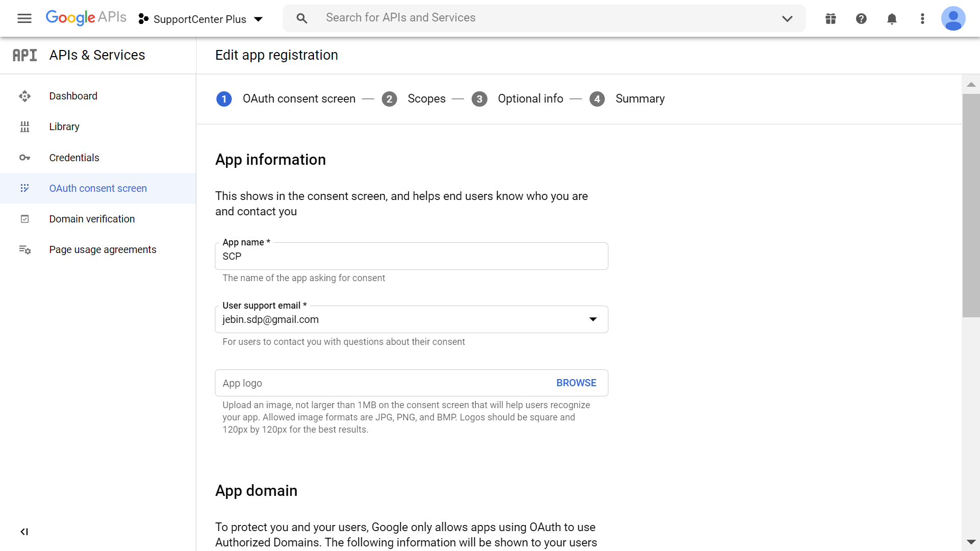Jump to the Summary step
Screen dimensions: 980x551
pyautogui.click(x=639, y=98)
